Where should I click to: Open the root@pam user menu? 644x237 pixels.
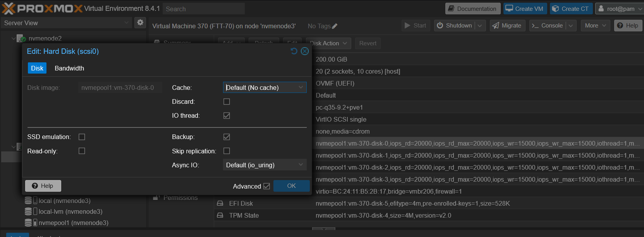619,9
